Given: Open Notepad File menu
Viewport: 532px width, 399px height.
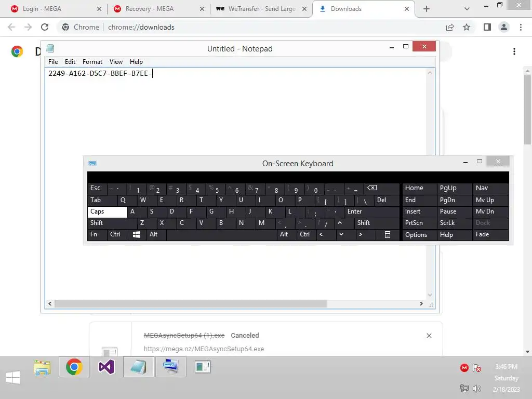Looking at the screenshot, I should tap(53, 62).
